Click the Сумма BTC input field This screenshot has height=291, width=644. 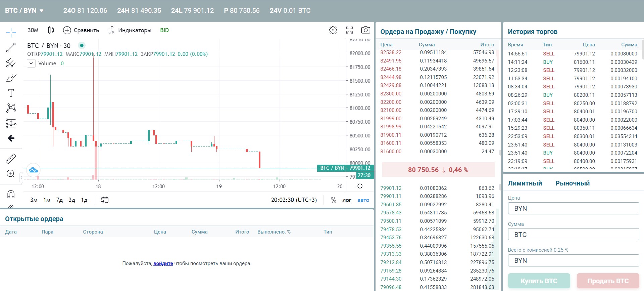click(x=574, y=234)
